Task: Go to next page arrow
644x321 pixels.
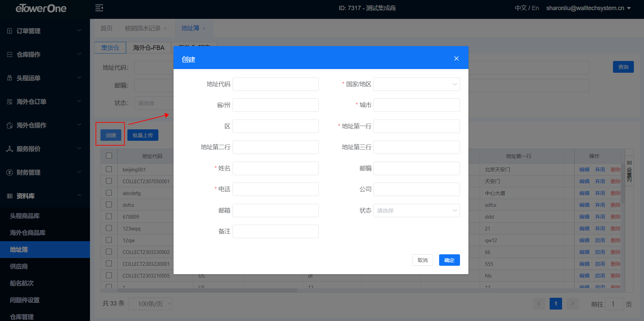Action: [x=573, y=304]
